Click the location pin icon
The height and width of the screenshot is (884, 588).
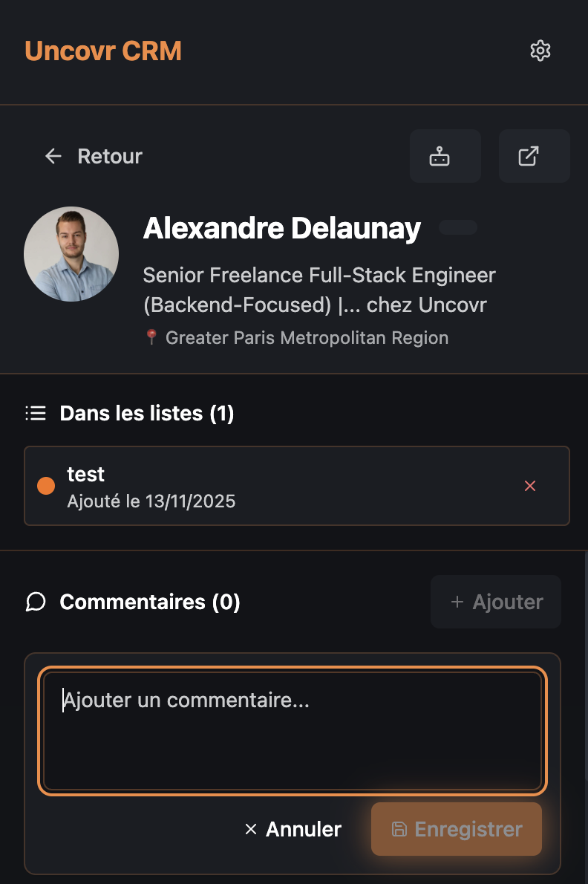click(151, 337)
